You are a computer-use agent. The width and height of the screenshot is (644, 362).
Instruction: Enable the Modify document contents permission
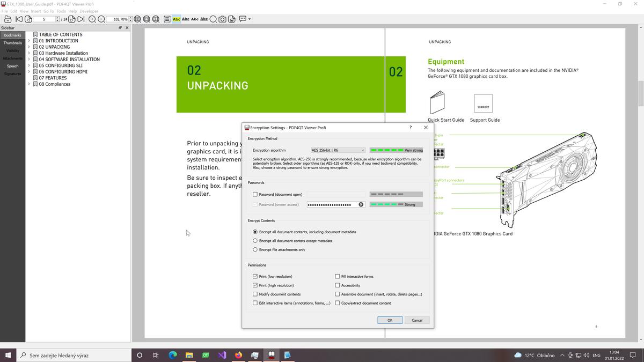pyautogui.click(x=256, y=294)
